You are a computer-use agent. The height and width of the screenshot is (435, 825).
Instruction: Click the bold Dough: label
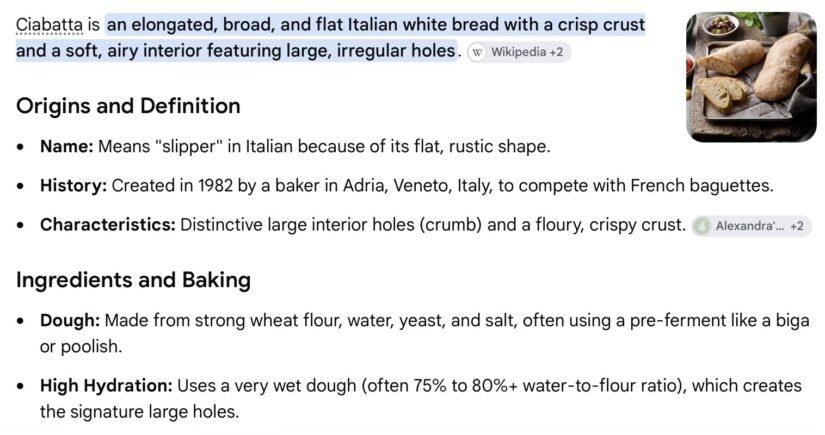tap(70, 320)
